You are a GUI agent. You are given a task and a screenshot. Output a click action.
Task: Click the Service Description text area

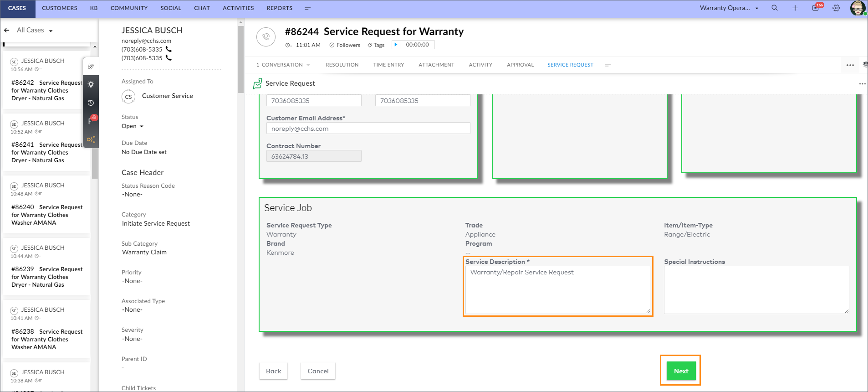point(558,290)
